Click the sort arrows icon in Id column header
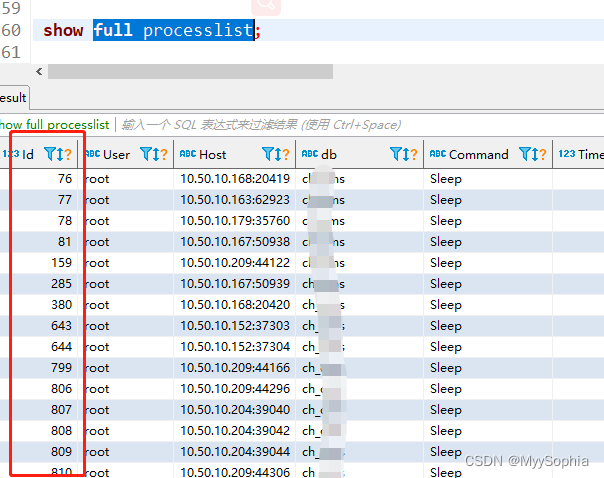Viewport: 604px width, 478px height. [60, 154]
